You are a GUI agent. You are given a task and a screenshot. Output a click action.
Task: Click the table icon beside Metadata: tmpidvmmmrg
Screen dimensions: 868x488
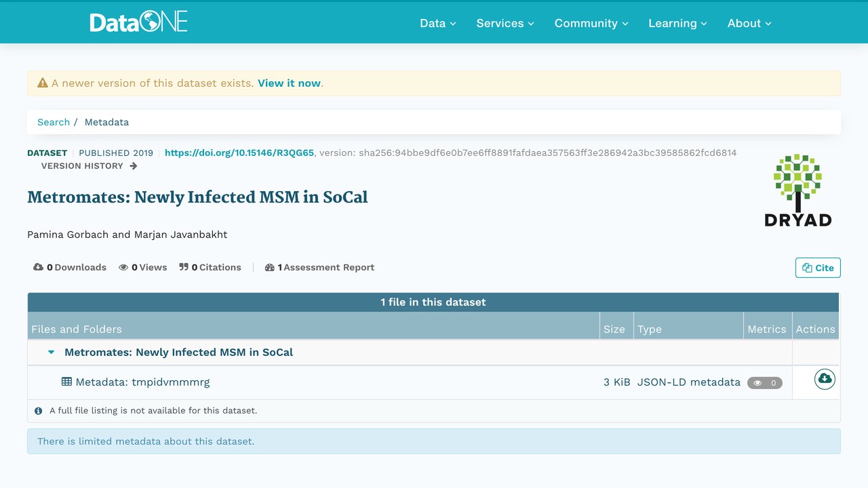(x=66, y=382)
